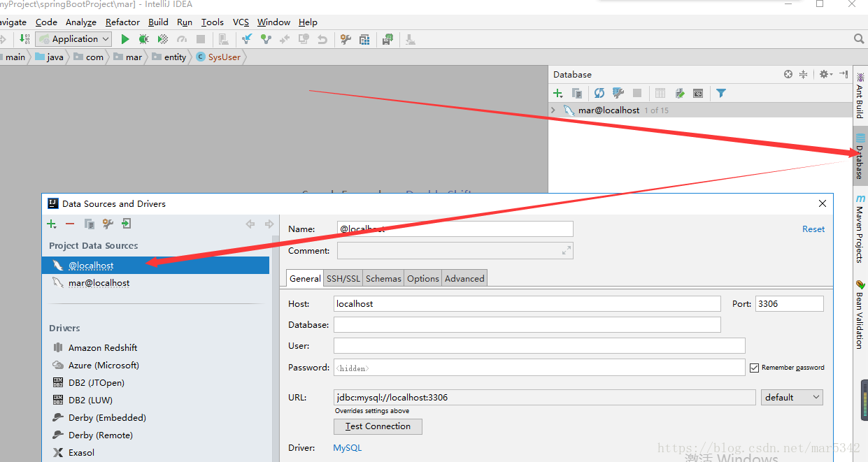868x462 pixels.
Task: Open the Tools menu
Action: click(x=213, y=22)
